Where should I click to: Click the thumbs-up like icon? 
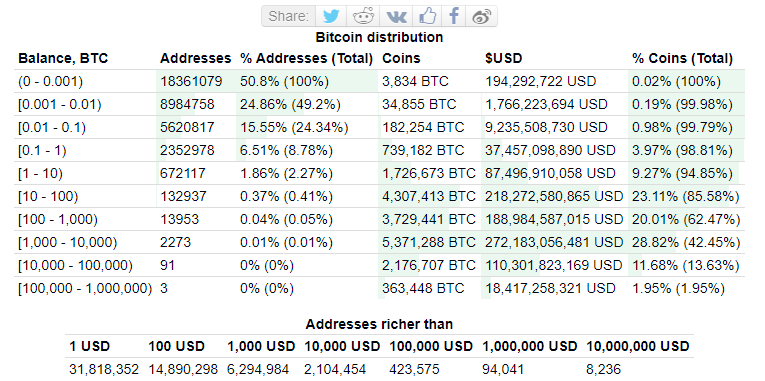pos(427,16)
